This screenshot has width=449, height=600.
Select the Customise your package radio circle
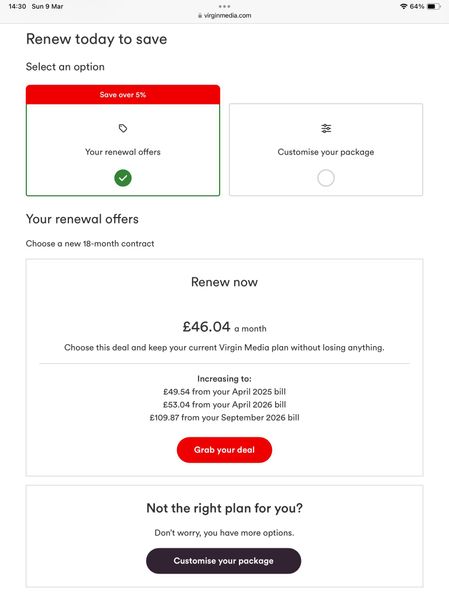coord(326,178)
